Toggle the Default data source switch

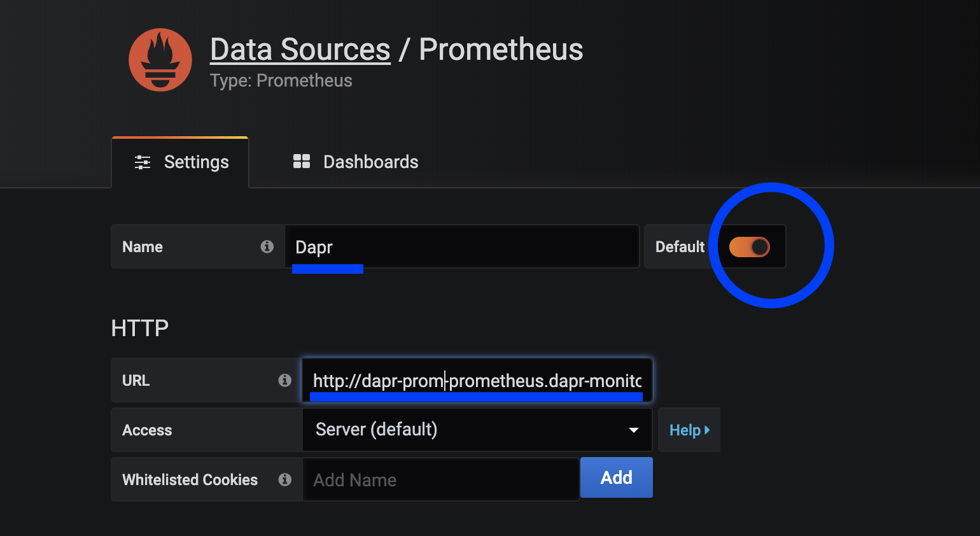point(750,247)
